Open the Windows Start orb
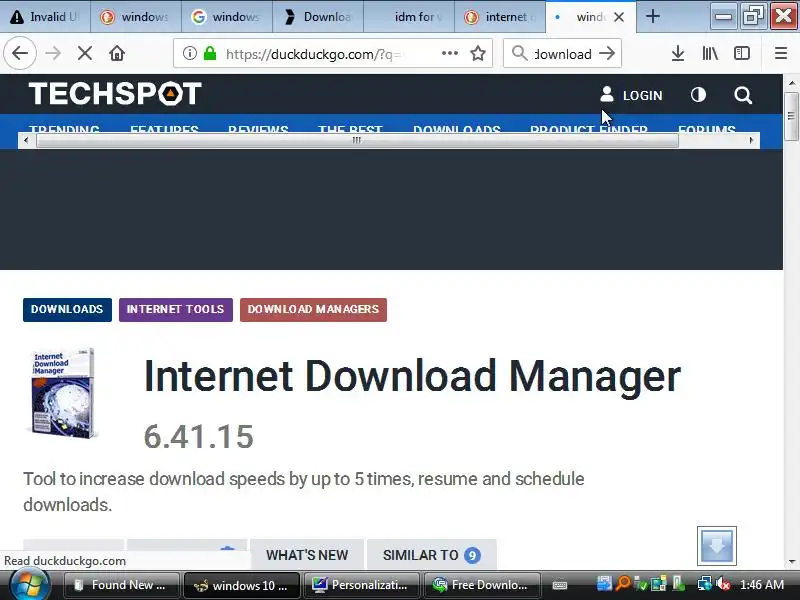The image size is (800, 600). pyautogui.click(x=29, y=585)
